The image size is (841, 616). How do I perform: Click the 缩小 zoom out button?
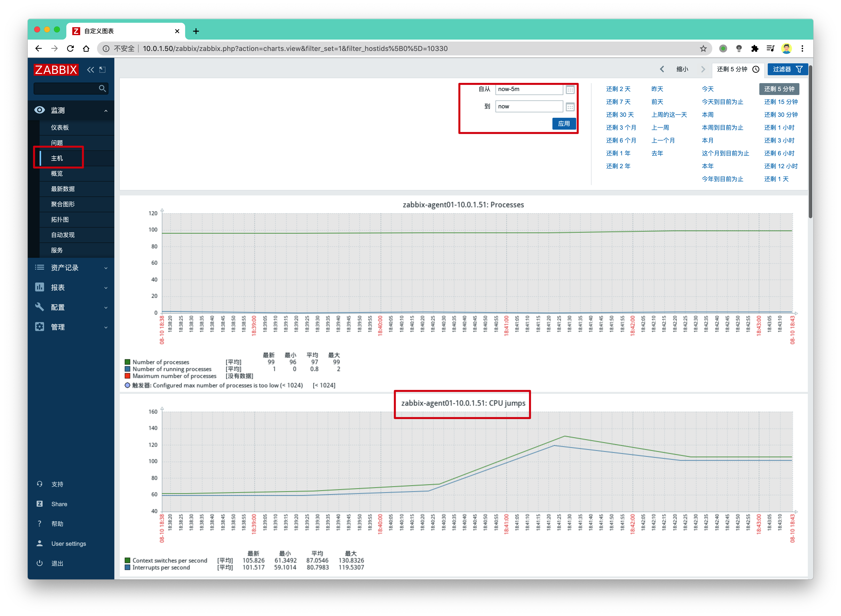(682, 69)
